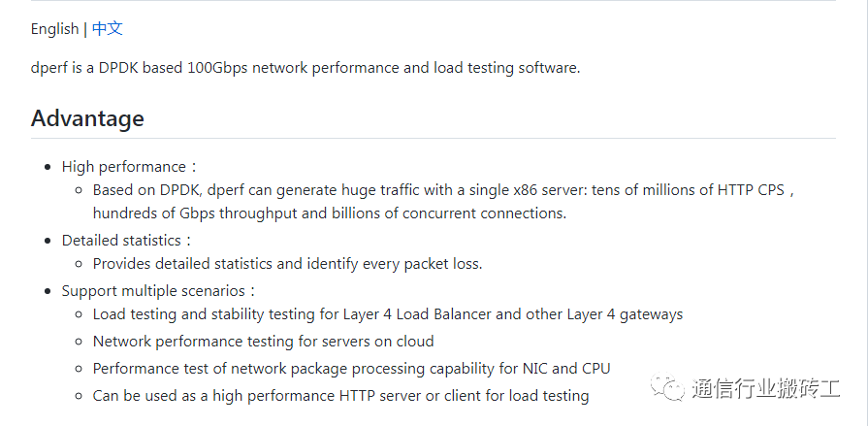Click the Layer 4 Load Balancer line

[x=388, y=314]
